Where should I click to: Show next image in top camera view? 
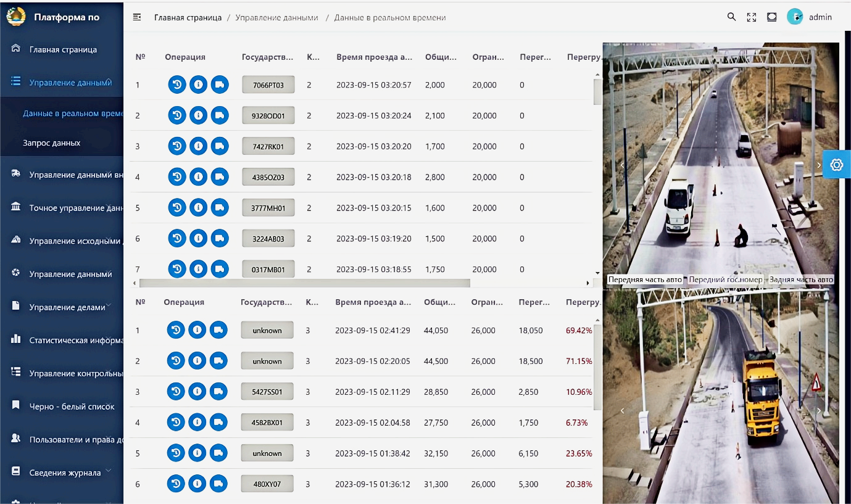(819, 165)
